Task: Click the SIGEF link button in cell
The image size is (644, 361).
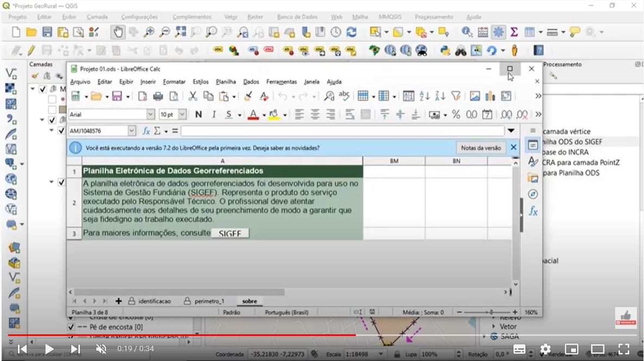Action: click(230, 234)
